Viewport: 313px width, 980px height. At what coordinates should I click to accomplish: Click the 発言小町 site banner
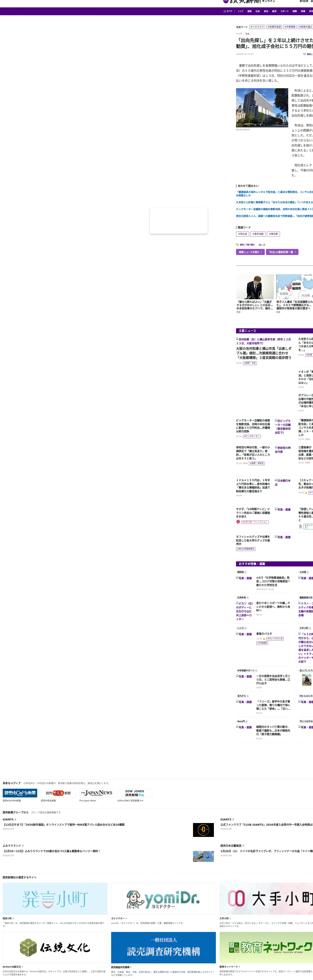[55, 899]
